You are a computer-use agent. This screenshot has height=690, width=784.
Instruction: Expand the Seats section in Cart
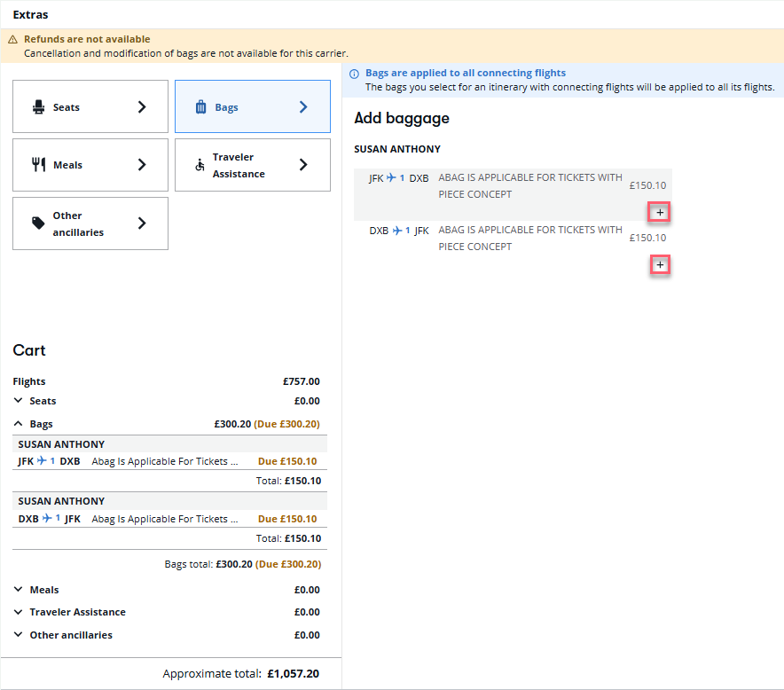20,402
